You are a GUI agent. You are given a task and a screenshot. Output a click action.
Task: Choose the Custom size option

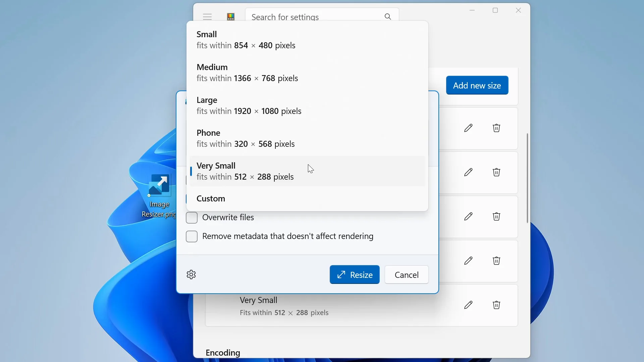[x=307, y=199]
